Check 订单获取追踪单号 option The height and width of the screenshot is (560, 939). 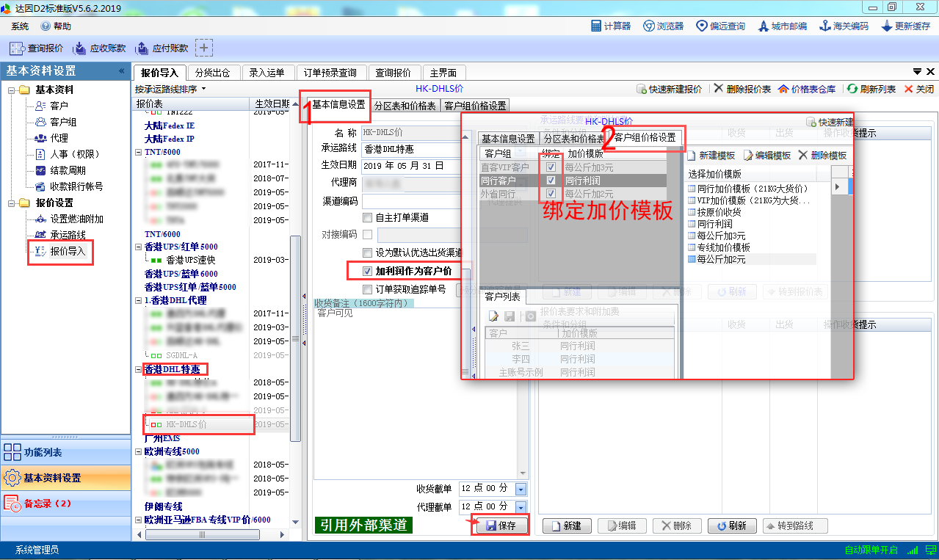(368, 289)
